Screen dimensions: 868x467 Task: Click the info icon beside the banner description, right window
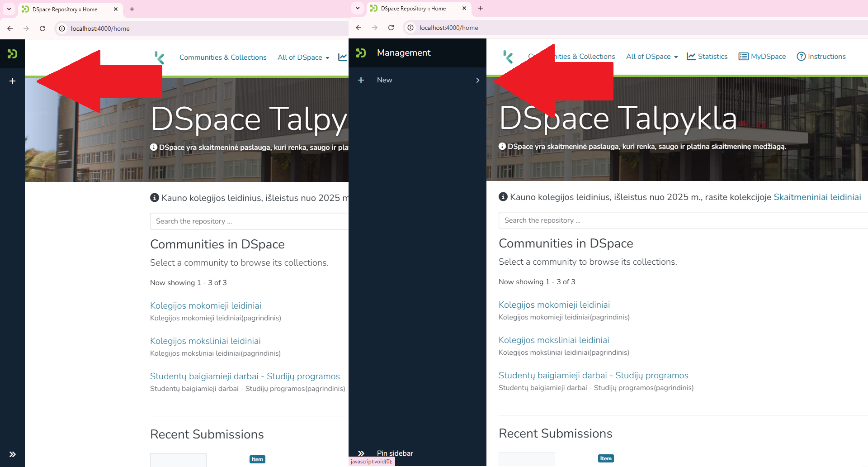point(502,146)
